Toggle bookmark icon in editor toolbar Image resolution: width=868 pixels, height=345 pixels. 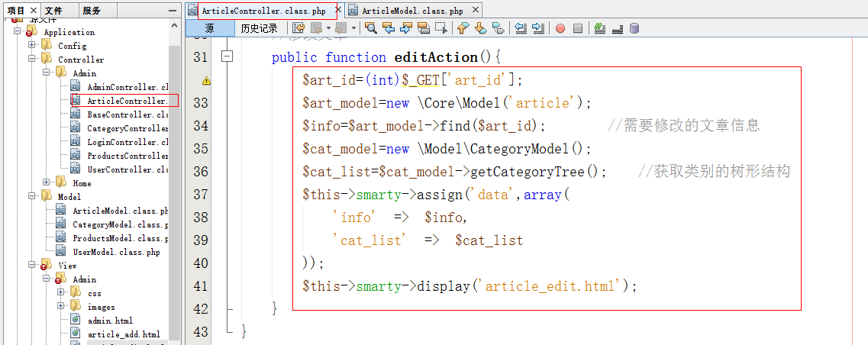[498, 28]
